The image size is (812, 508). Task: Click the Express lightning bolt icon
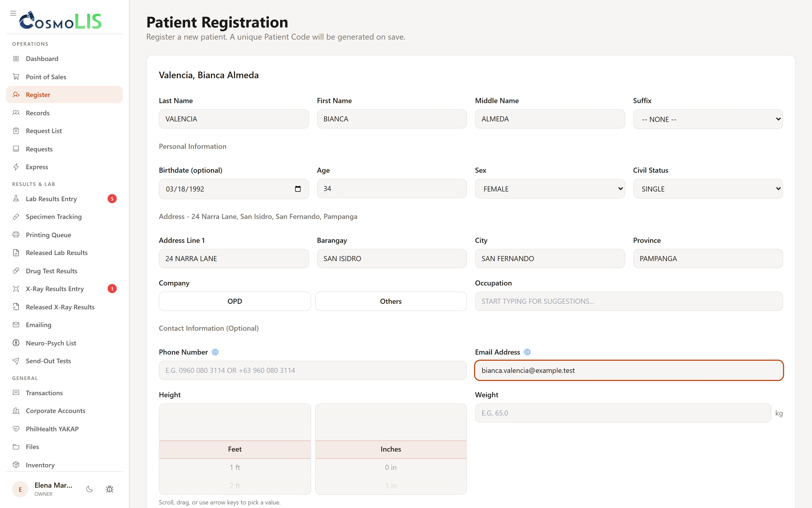point(16,167)
